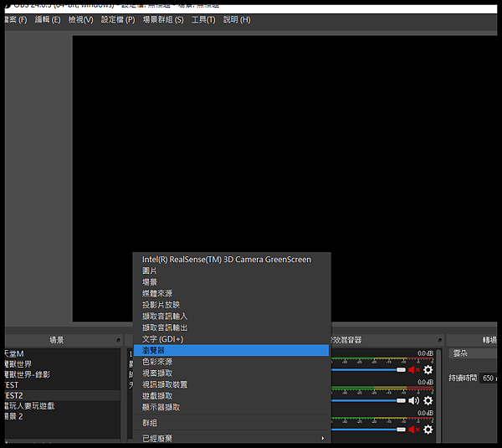Image resolution: width=502 pixels, height=448 pixels.
Task: Open the 檢視(V) menu
Action: (x=80, y=20)
